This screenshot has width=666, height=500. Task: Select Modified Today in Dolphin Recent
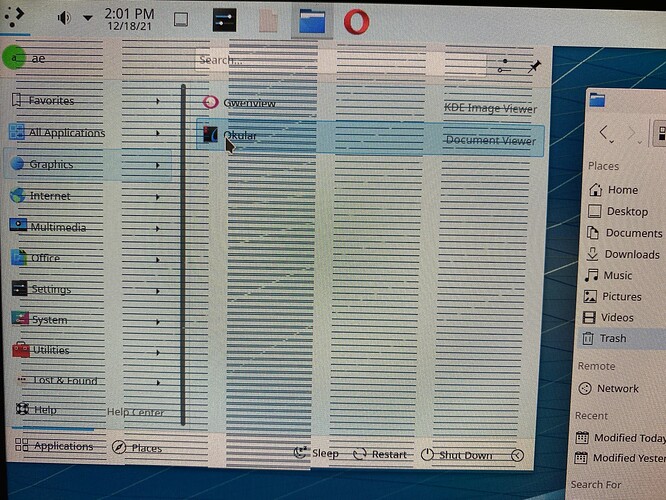pos(620,438)
